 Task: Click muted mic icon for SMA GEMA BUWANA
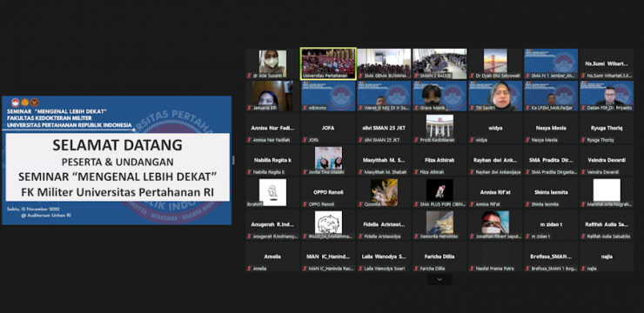(x=360, y=76)
